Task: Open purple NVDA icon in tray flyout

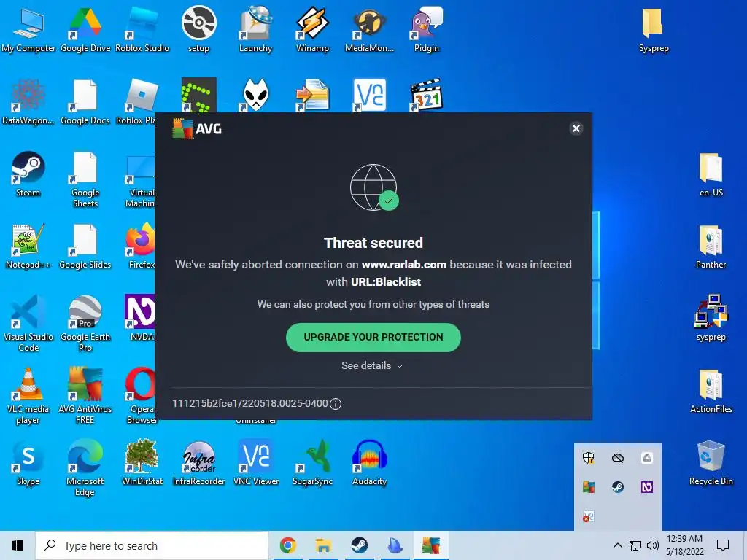Action: [x=647, y=487]
